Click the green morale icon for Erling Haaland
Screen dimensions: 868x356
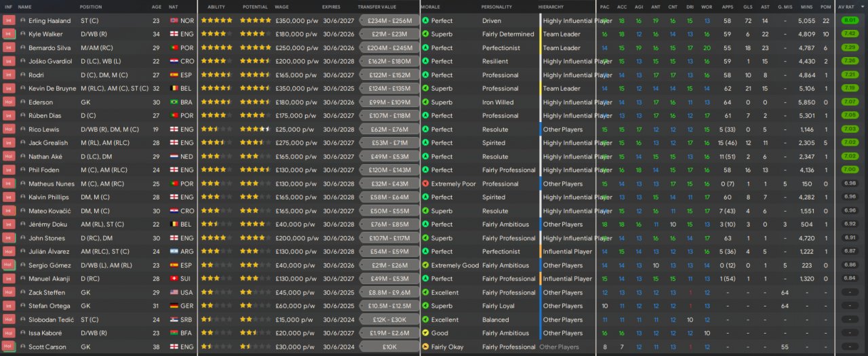[425, 20]
